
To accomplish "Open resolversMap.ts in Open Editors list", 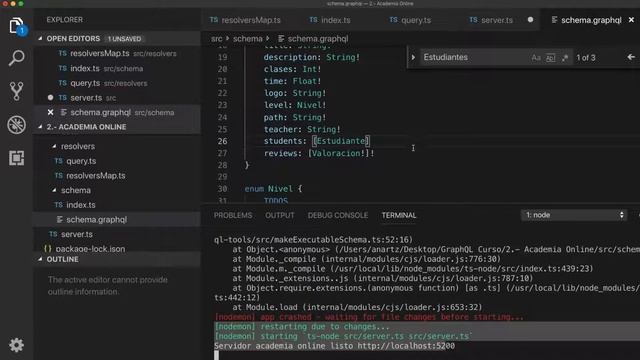I will click(x=117, y=53).
